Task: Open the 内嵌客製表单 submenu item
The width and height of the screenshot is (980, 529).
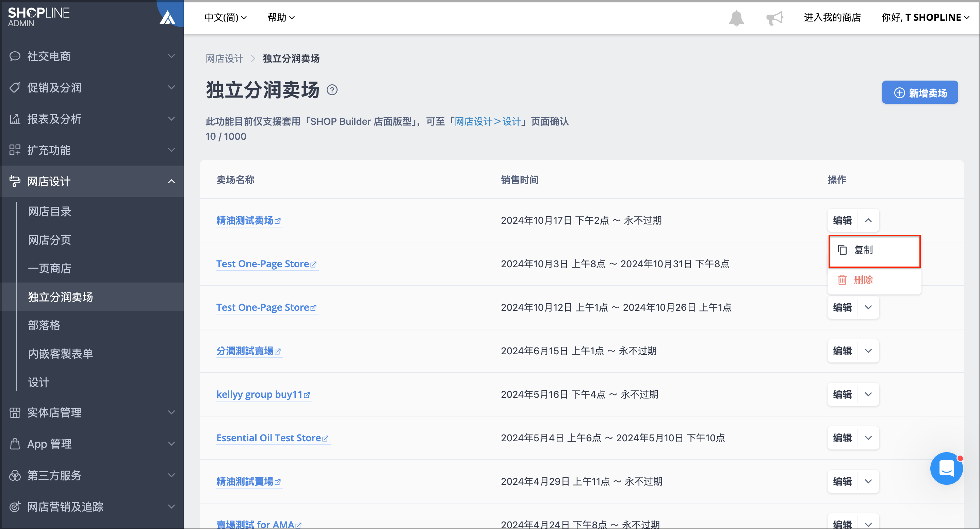Action: tap(61, 354)
